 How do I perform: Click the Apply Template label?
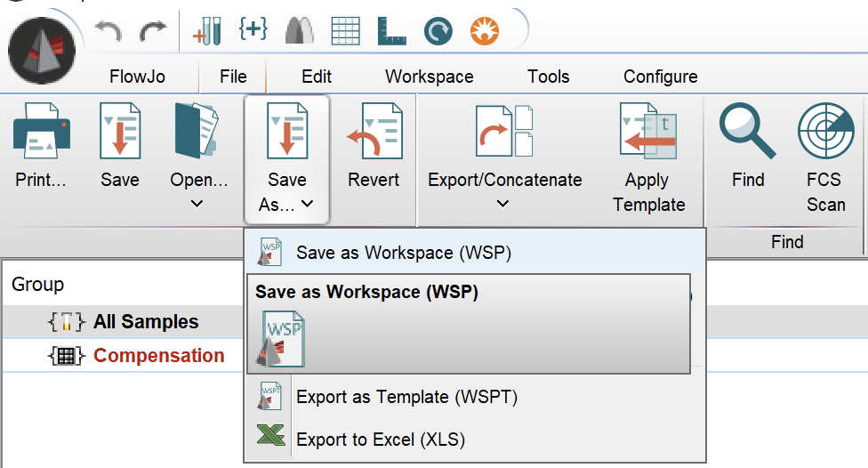point(649,192)
